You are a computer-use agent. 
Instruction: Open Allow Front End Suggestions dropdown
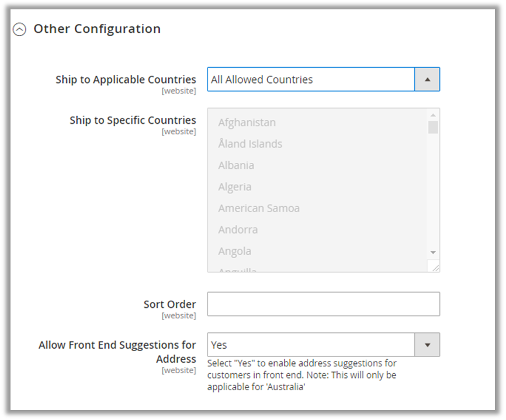pos(311,345)
